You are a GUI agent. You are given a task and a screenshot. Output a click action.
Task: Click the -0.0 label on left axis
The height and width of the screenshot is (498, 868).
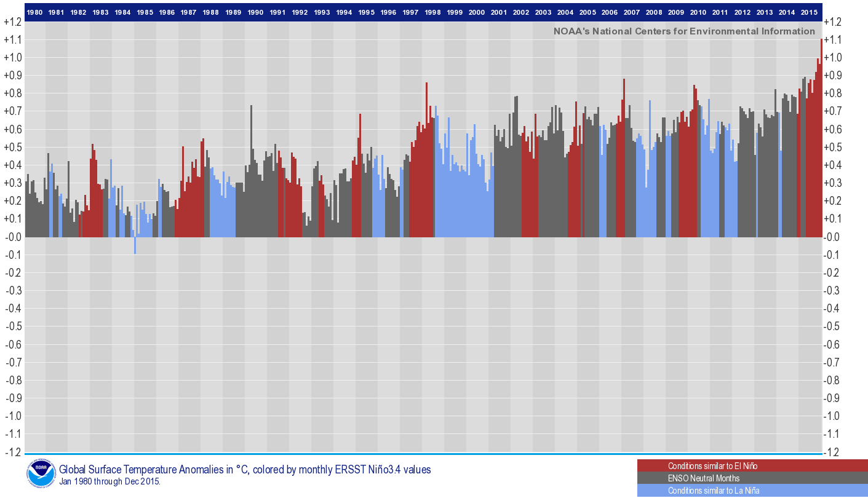click(x=13, y=237)
